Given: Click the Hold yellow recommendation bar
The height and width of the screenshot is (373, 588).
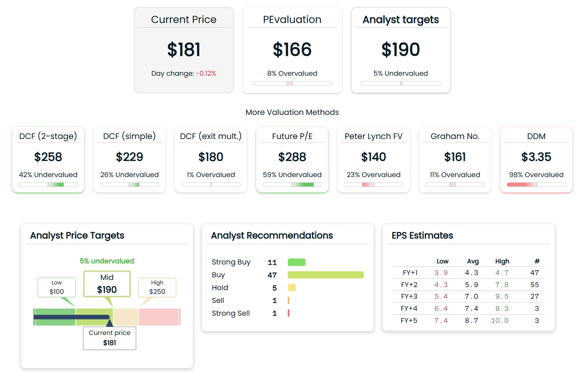Looking at the screenshot, I should pyautogui.click(x=292, y=288).
